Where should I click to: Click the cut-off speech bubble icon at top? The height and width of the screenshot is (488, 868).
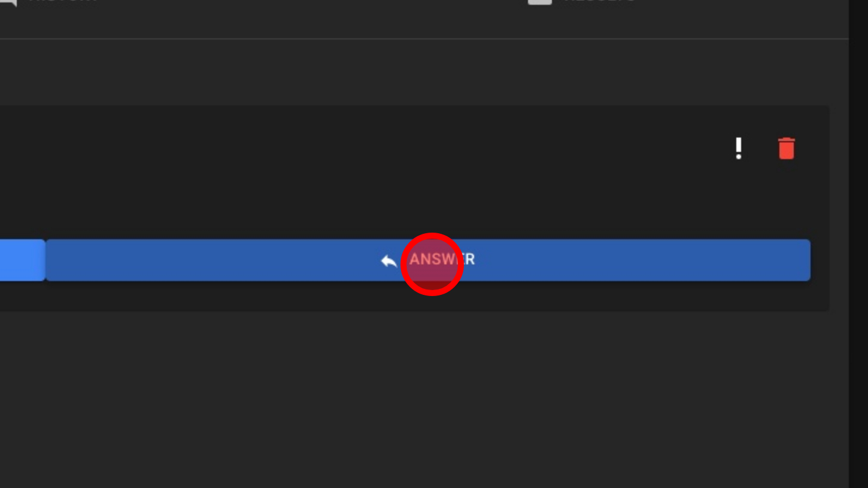(x=8, y=2)
